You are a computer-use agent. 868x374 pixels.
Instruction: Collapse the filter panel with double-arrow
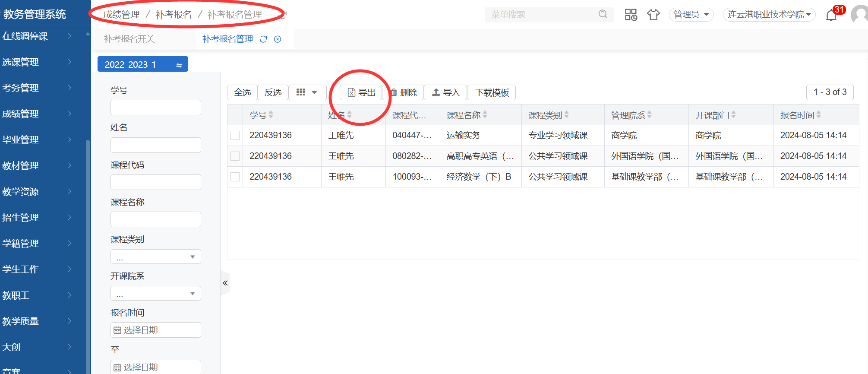225,283
